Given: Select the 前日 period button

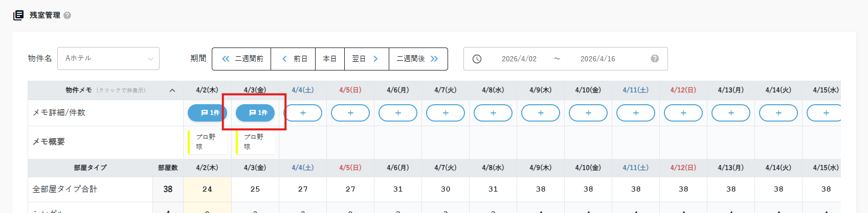Looking at the screenshot, I should pos(294,59).
